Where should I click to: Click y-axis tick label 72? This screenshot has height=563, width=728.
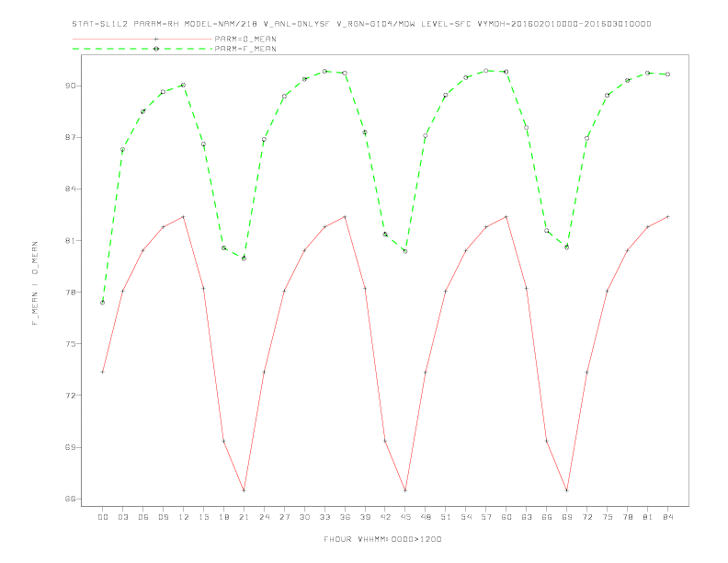[x=70, y=396]
